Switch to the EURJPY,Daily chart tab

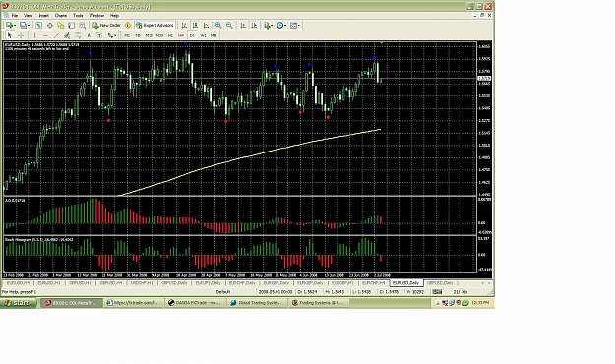tap(208, 283)
